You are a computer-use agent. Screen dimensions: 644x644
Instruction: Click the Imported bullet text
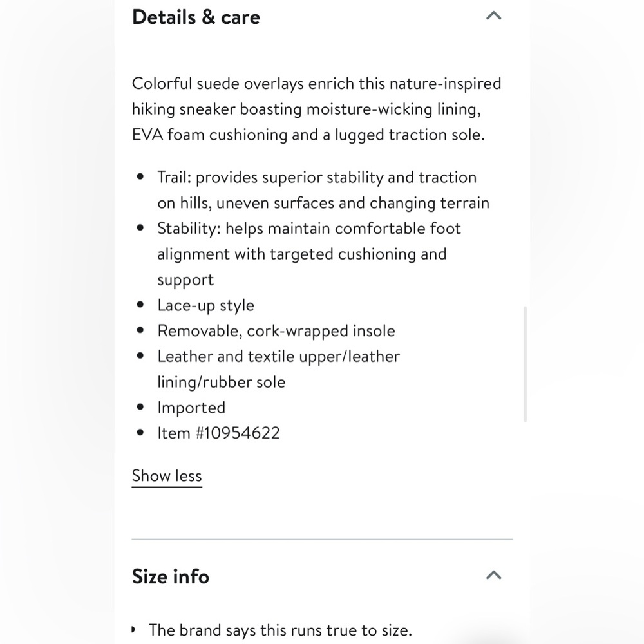click(x=191, y=408)
